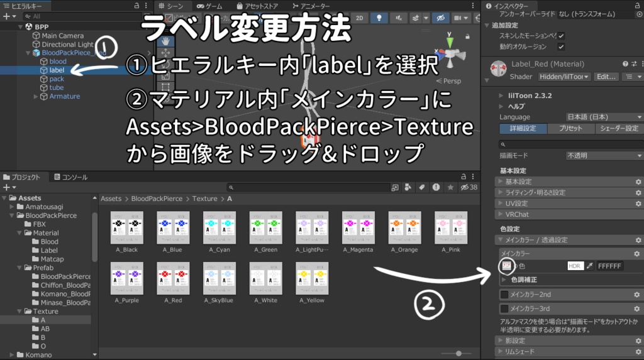
Task: Open gear menu for メインカラー / 透過設定
Action: 638,240
